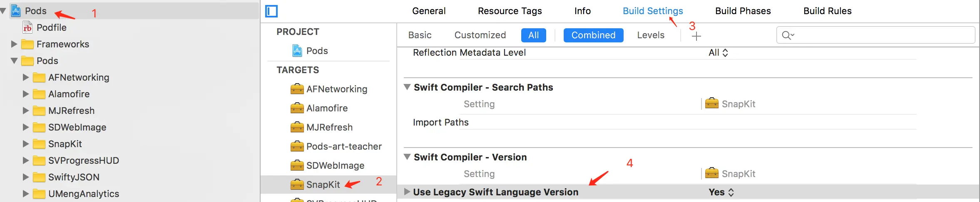Image resolution: width=980 pixels, height=202 pixels.
Task: Click the SnapKit target toolbox icon
Action: (x=297, y=185)
